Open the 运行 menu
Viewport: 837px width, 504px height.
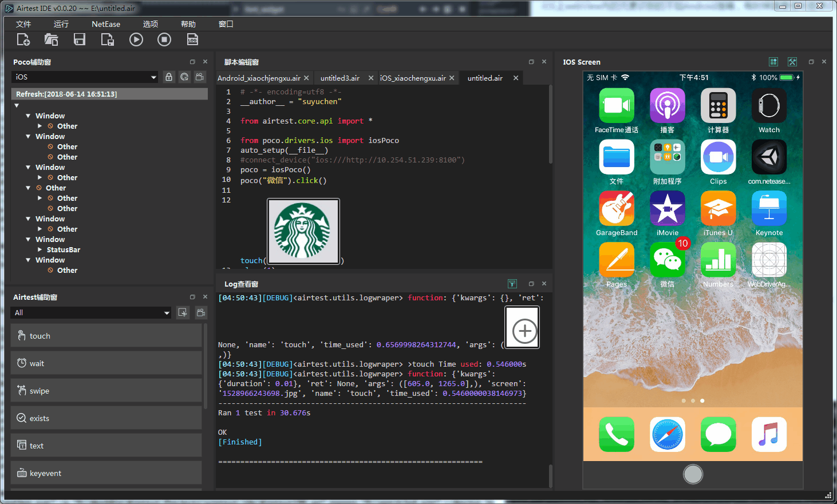tap(61, 24)
